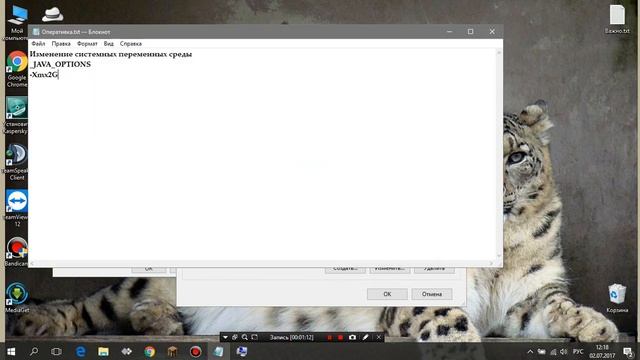
Task: Launch Chrome from the taskbar
Action: 149,351
